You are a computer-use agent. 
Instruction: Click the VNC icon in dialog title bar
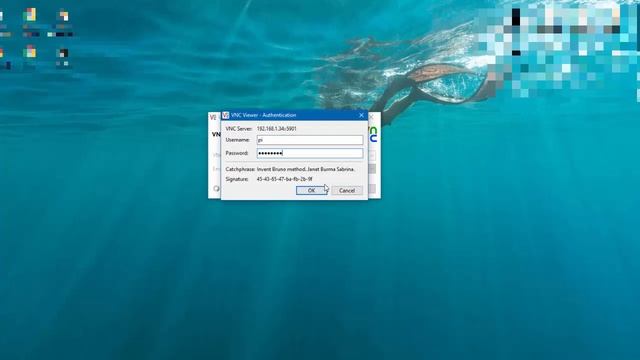(x=226, y=115)
